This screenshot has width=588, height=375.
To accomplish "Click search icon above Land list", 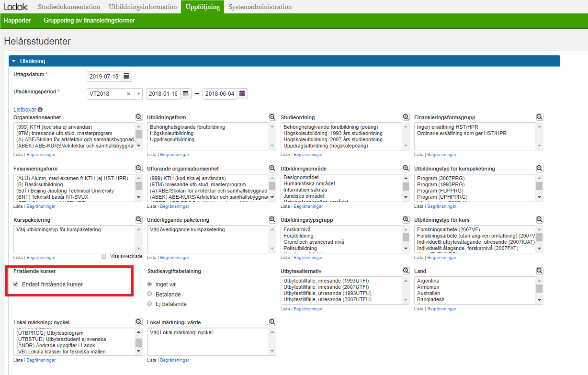I will [540, 271].
